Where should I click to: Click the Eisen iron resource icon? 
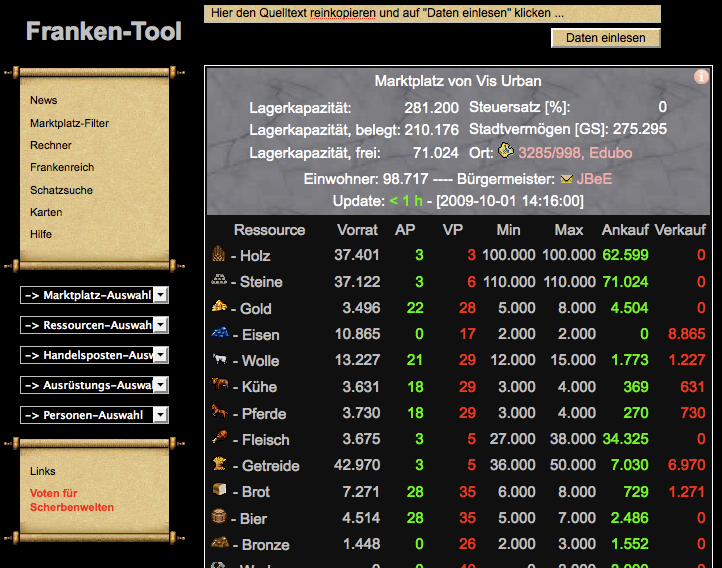219,333
